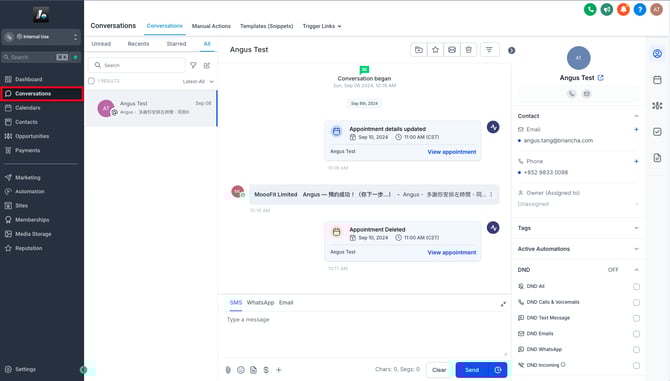This screenshot has height=381, width=670.
Task: Open contact details icon in right rail
Action: 657,53
